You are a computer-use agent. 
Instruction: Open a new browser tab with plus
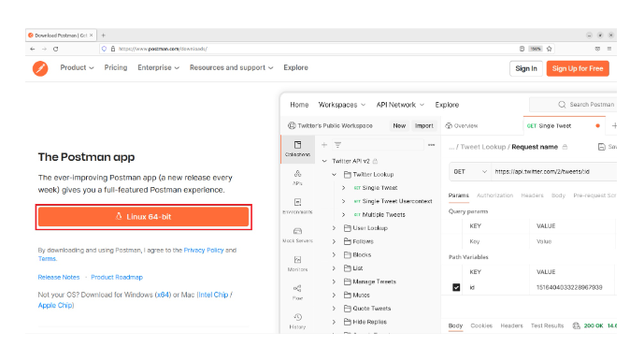point(104,36)
